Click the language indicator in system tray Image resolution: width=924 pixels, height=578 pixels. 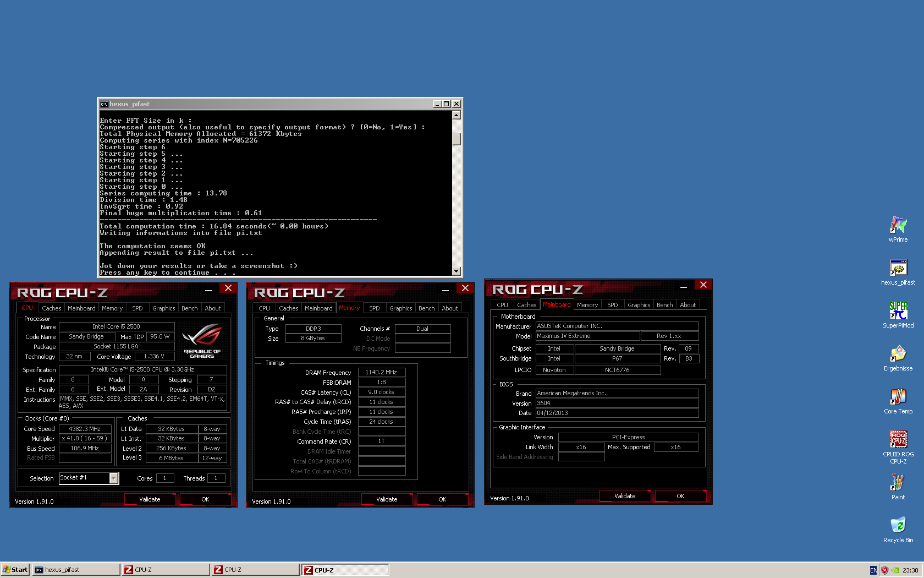[x=873, y=570]
